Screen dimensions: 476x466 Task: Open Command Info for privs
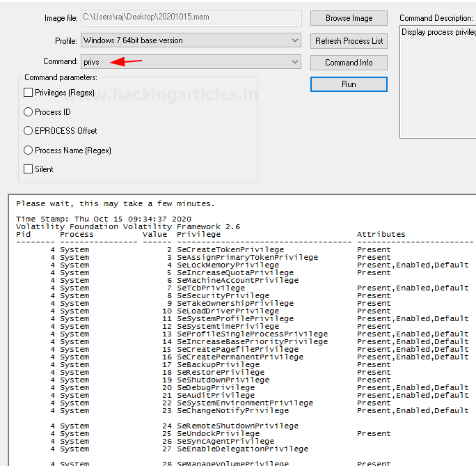pos(349,63)
